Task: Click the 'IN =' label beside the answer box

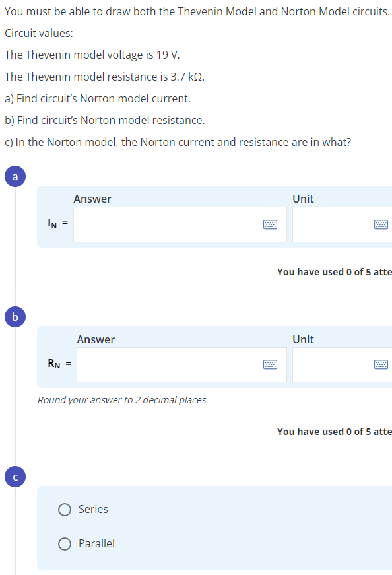Action: (57, 224)
